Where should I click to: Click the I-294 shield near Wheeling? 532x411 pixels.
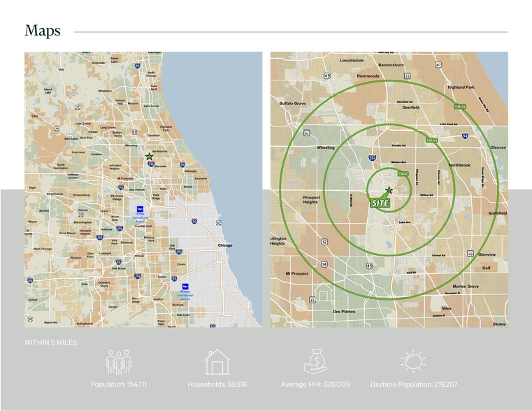coord(373,159)
